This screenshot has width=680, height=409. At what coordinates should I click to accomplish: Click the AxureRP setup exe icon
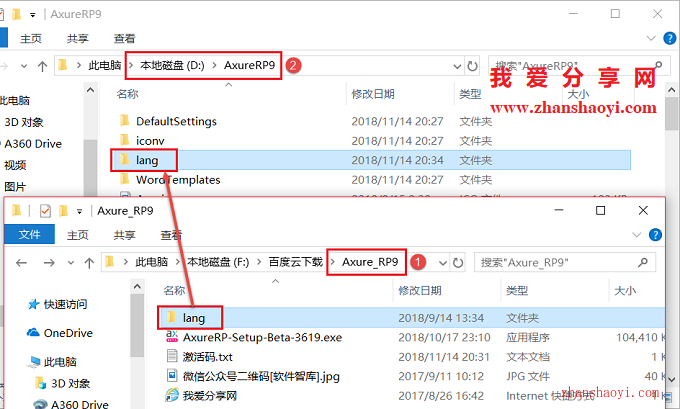tap(172, 336)
